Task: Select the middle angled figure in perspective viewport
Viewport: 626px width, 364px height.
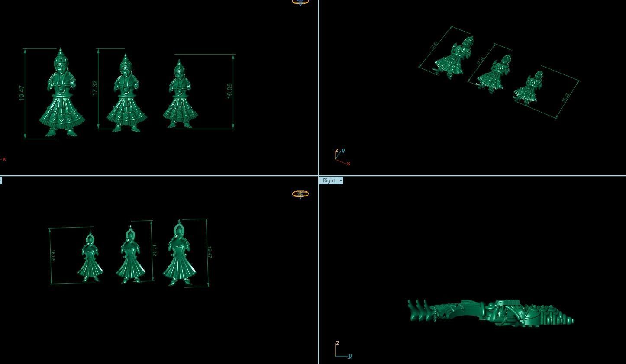Action: (494, 74)
